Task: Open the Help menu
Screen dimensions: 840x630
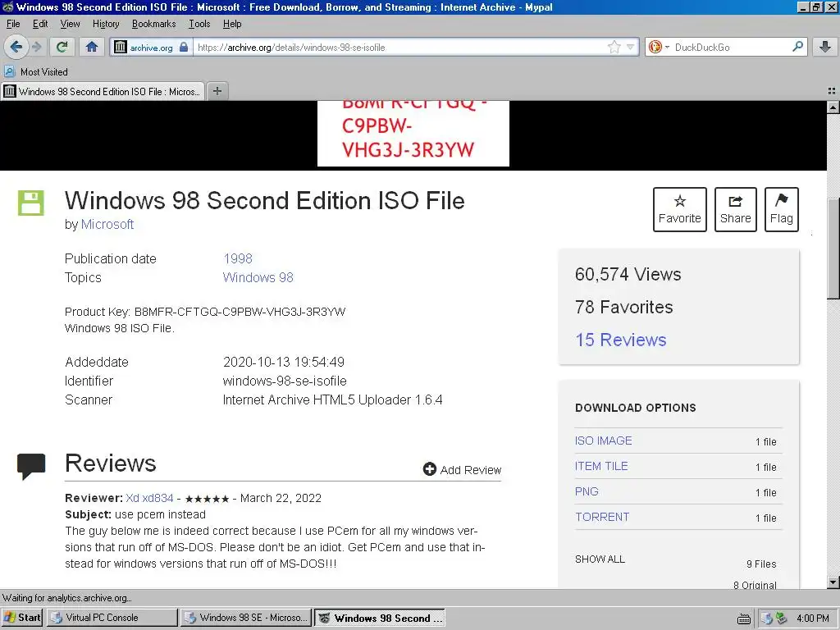Action: point(232,24)
